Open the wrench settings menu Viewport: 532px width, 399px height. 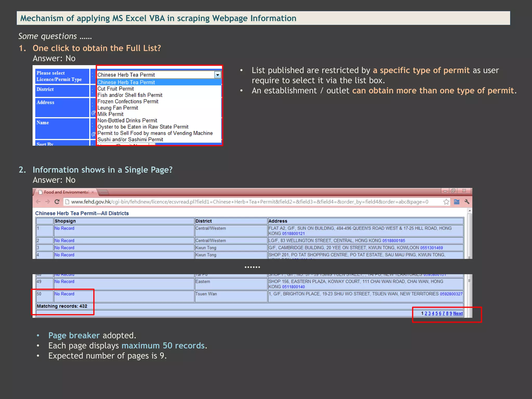467,202
